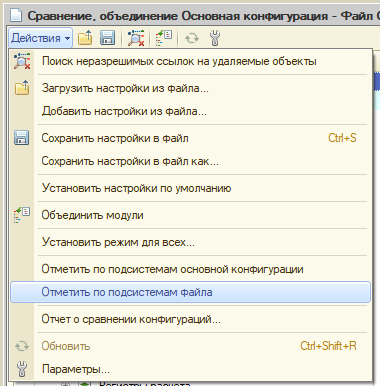Select Установить режим для всех...
Screen dimensions: 380x386
(x=191, y=242)
